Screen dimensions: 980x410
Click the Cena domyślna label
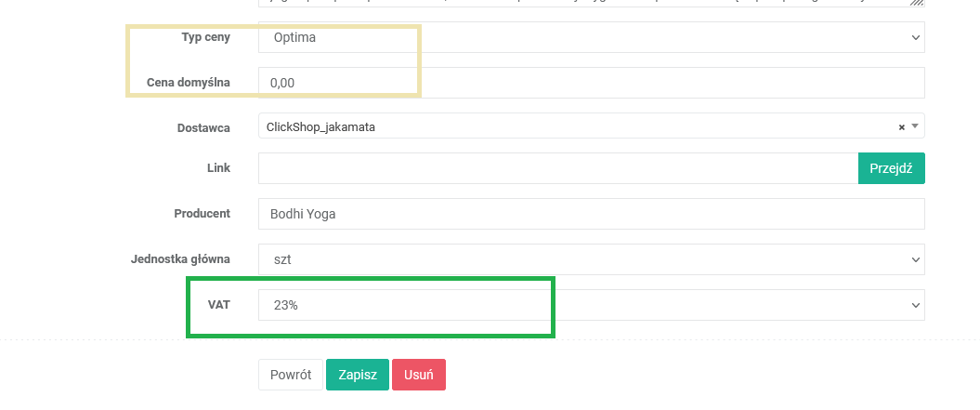[189, 83]
